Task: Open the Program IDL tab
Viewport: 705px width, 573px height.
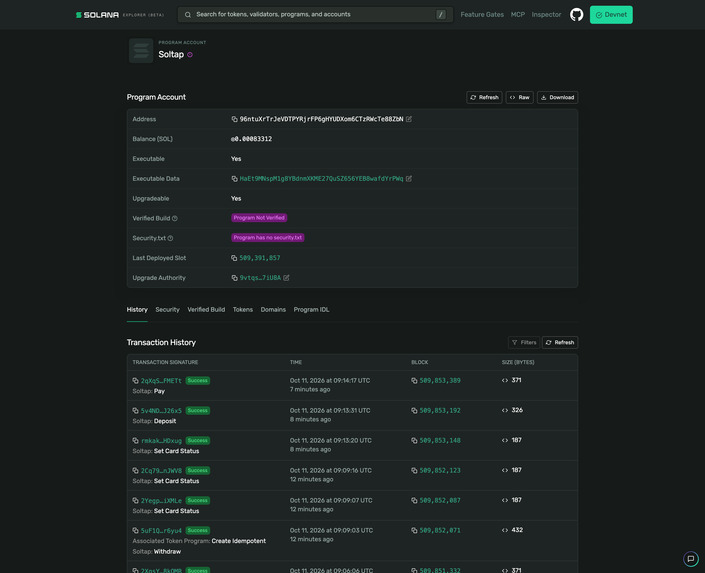Action: pyautogui.click(x=311, y=310)
